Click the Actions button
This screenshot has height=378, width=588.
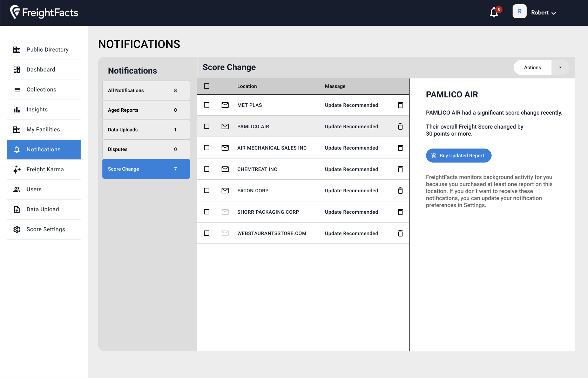click(532, 68)
